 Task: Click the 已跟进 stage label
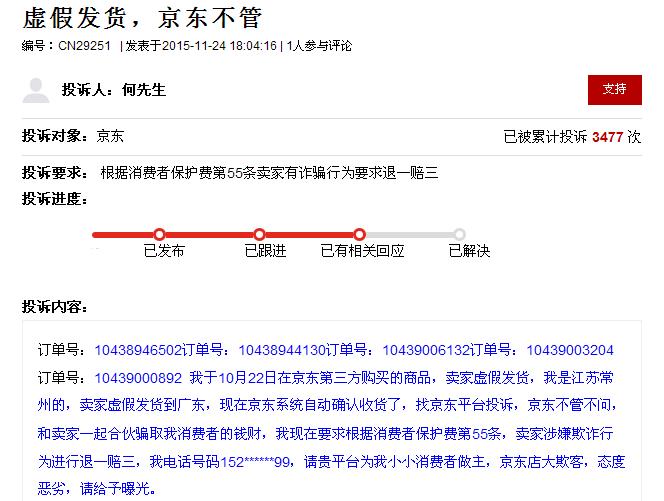coord(266,251)
